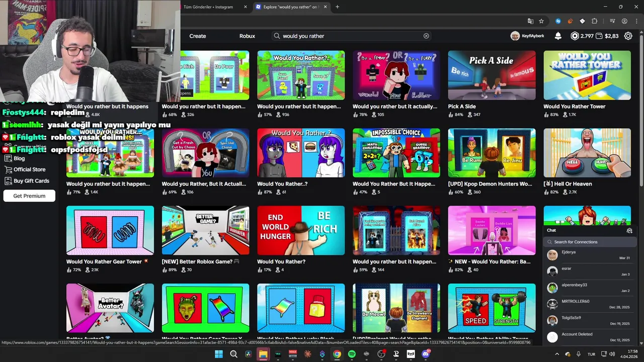Open the Create menu item
Viewport: 644px width, 362px height.
tap(198, 36)
